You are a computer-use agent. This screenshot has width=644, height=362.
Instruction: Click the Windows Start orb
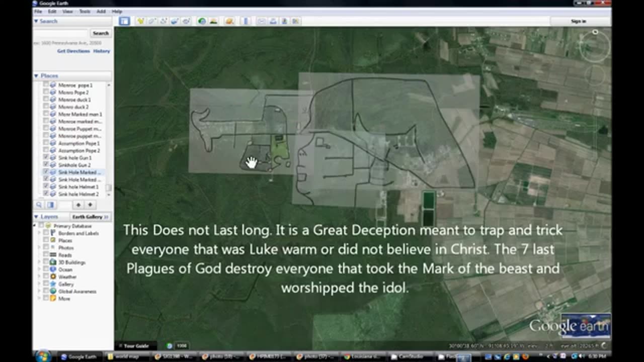click(x=43, y=356)
